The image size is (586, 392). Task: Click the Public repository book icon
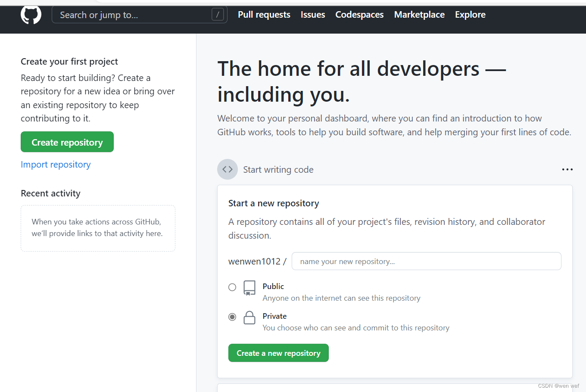(x=249, y=288)
